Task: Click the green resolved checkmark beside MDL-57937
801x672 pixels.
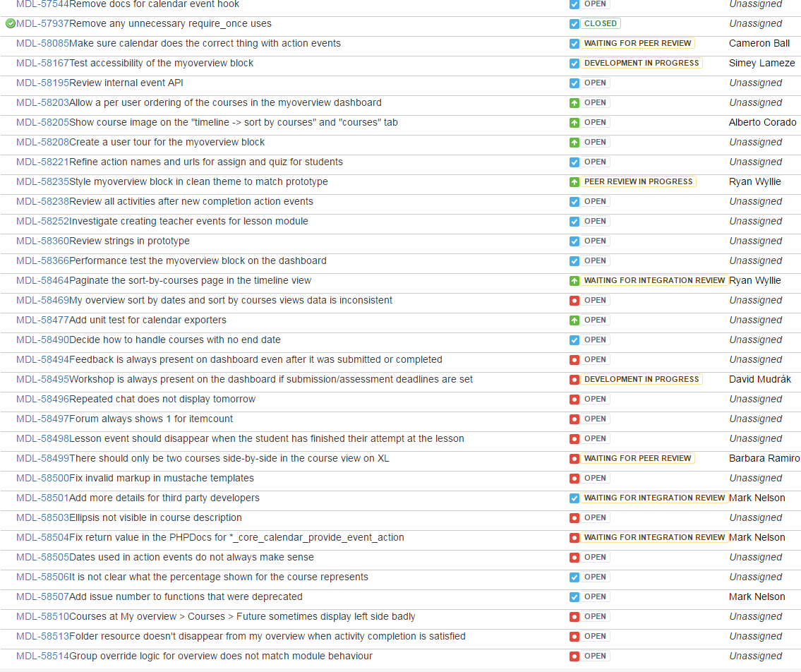Action: [x=10, y=23]
